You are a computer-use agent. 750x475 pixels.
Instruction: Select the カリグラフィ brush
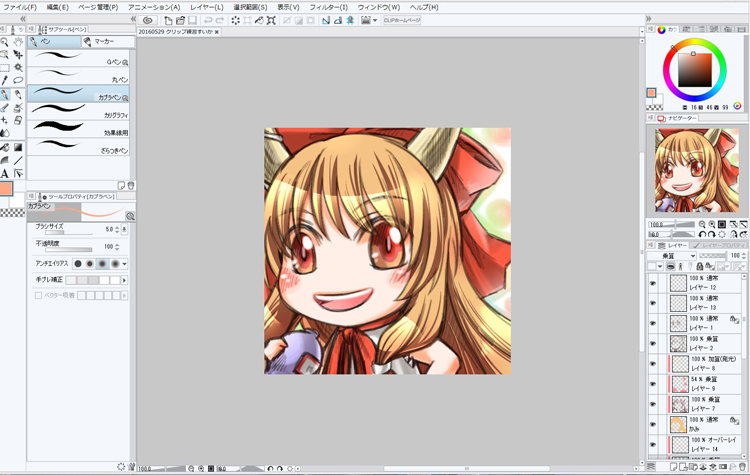(78, 111)
